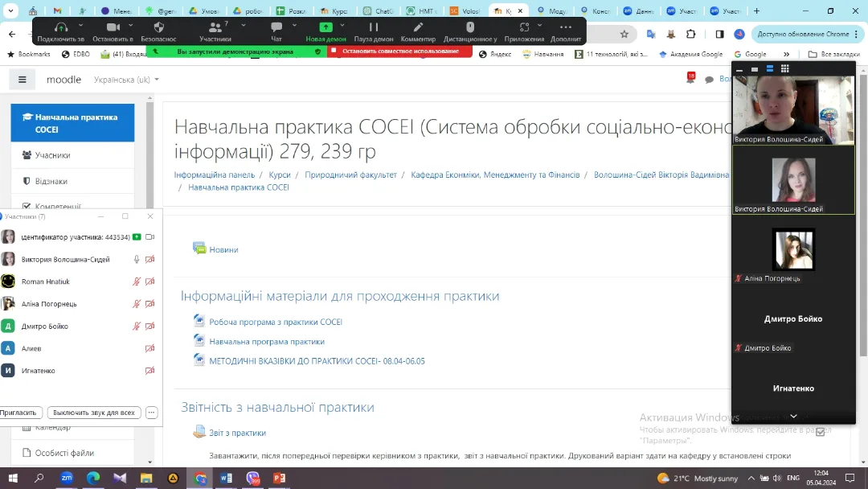Mute Виктория Волошина-Сидей's microphone in list

tap(137, 260)
